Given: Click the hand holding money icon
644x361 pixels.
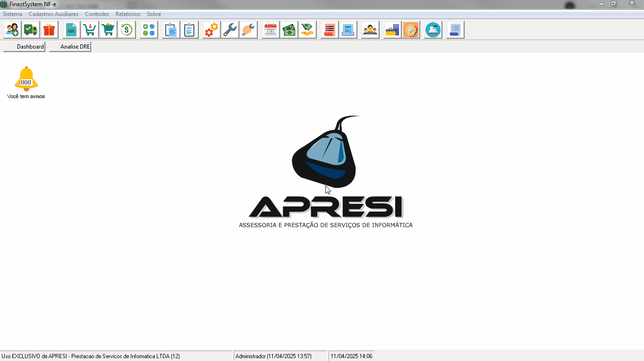Looking at the screenshot, I should point(307,30).
